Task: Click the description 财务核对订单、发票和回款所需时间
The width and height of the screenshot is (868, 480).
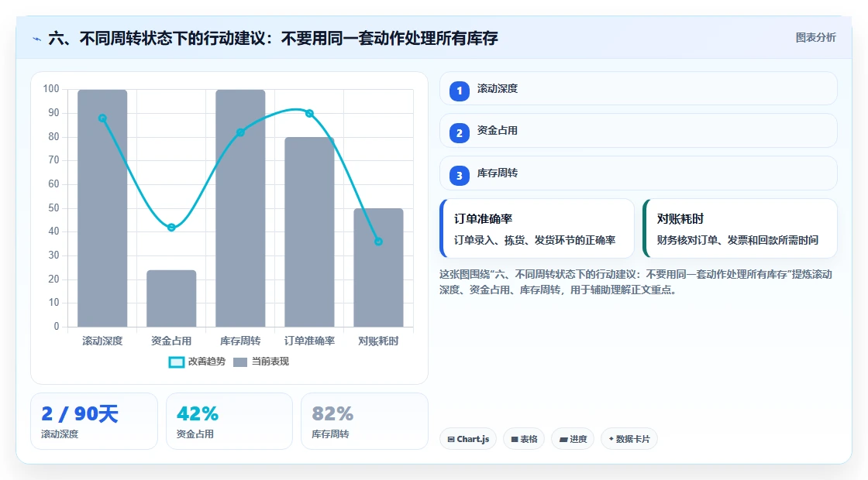Action: coord(738,241)
